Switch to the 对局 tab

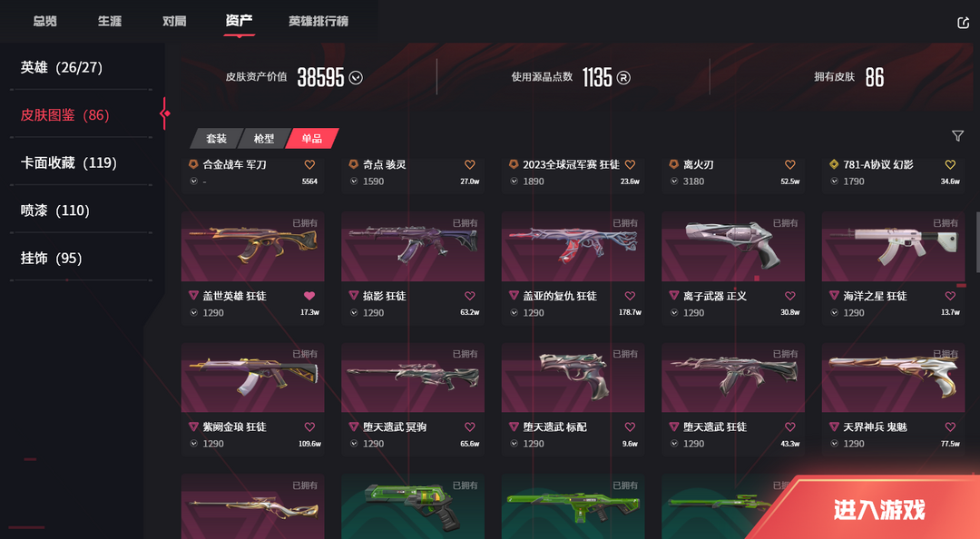tap(173, 21)
